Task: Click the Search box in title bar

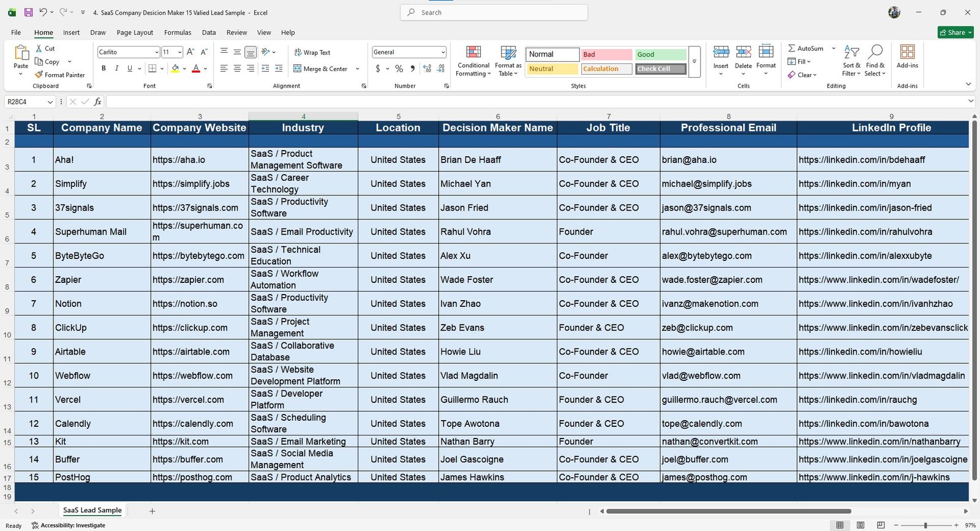Action: [494, 12]
